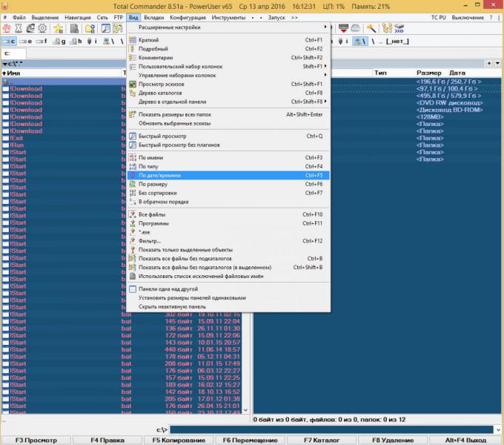
Task: Expand Дерево в отдельной панели submenu
Action: point(228,102)
